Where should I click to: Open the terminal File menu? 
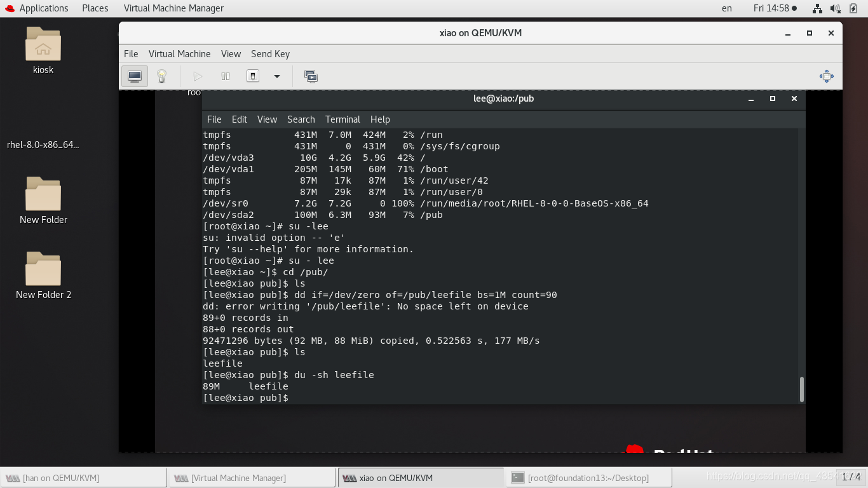(x=214, y=119)
